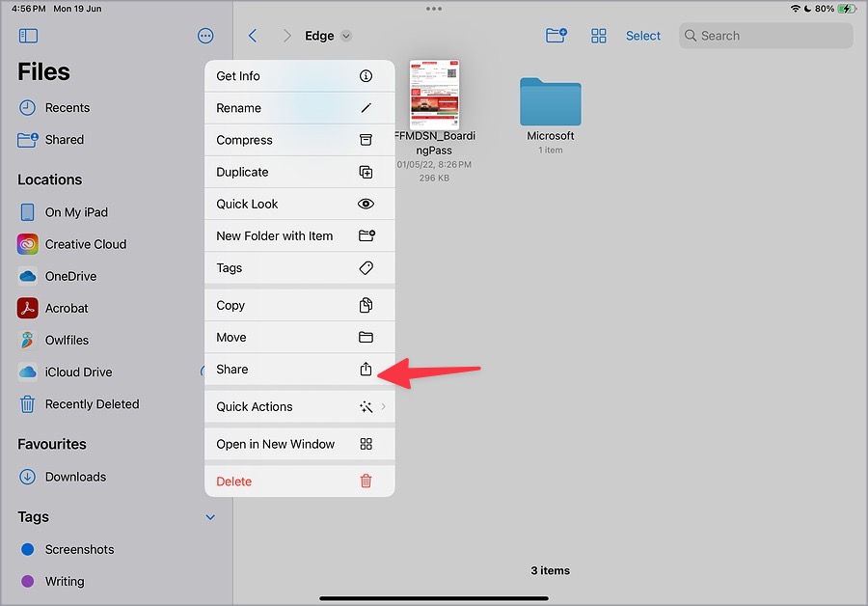Go back with the left arrow
This screenshot has width=868, height=606.
click(x=253, y=36)
